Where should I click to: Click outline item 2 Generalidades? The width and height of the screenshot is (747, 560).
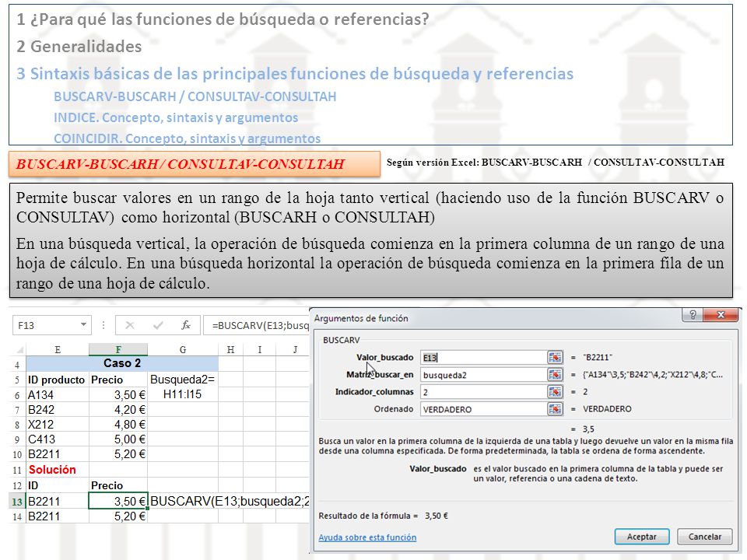tap(79, 46)
